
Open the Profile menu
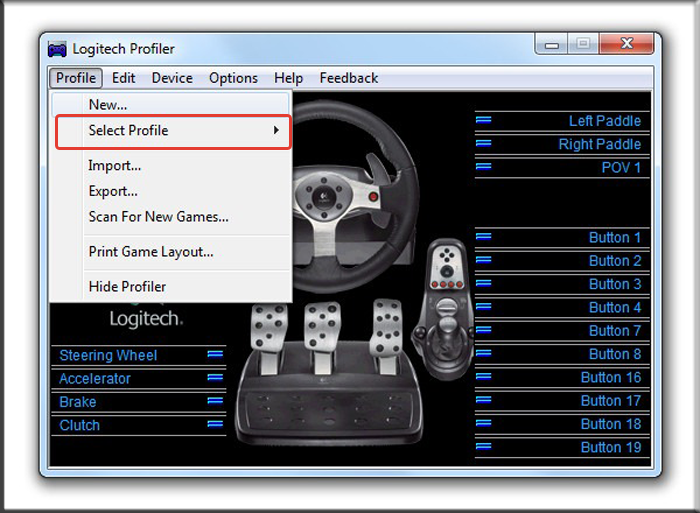(x=76, y=78)
